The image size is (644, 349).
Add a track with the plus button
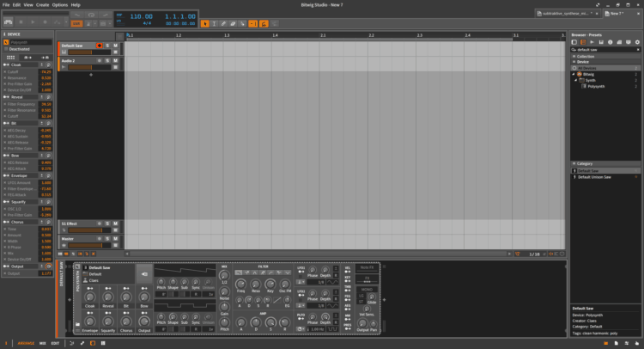coord(91,75)
